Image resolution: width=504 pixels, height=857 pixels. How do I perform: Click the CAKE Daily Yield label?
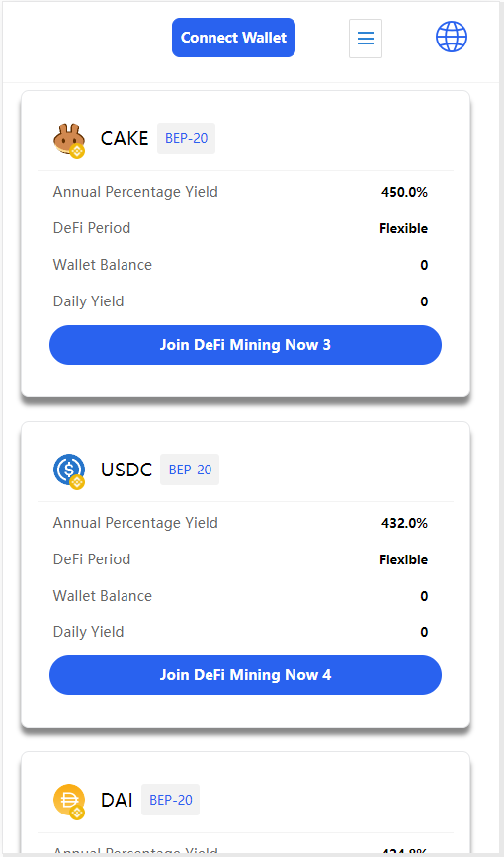tap(89, 301)
